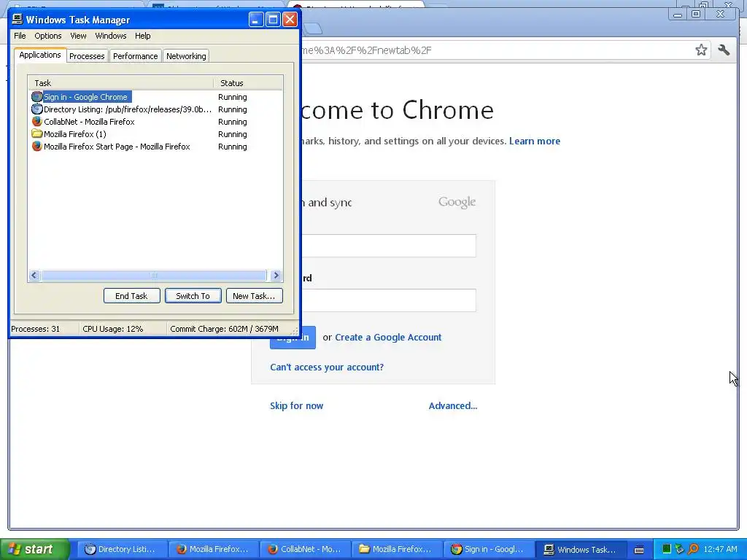Focus the password input field in Chrome
This screenshot has height=560, width=747.
tap(388, 300)
